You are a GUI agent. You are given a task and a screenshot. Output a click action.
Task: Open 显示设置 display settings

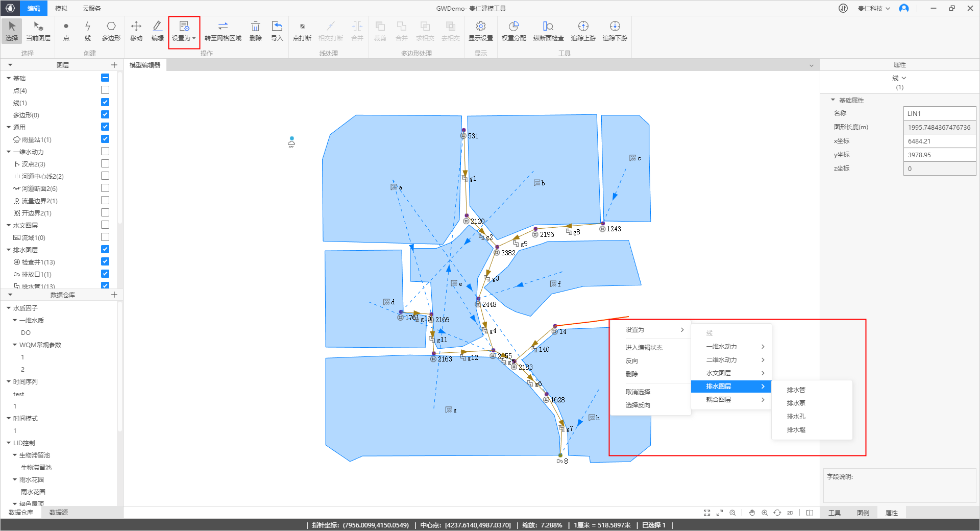coord(480,31)
